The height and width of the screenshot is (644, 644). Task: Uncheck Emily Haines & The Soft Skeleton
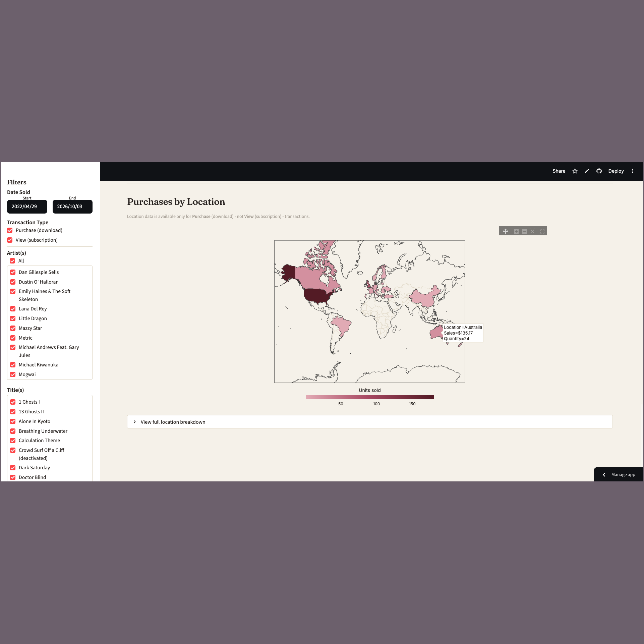pyautogui.click(x=13, y=291)
